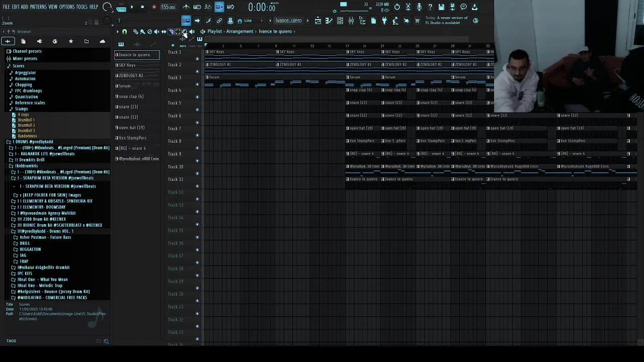644x362 pixels.
Task: Collapse the Scores folder
Action: click(18, 66)
